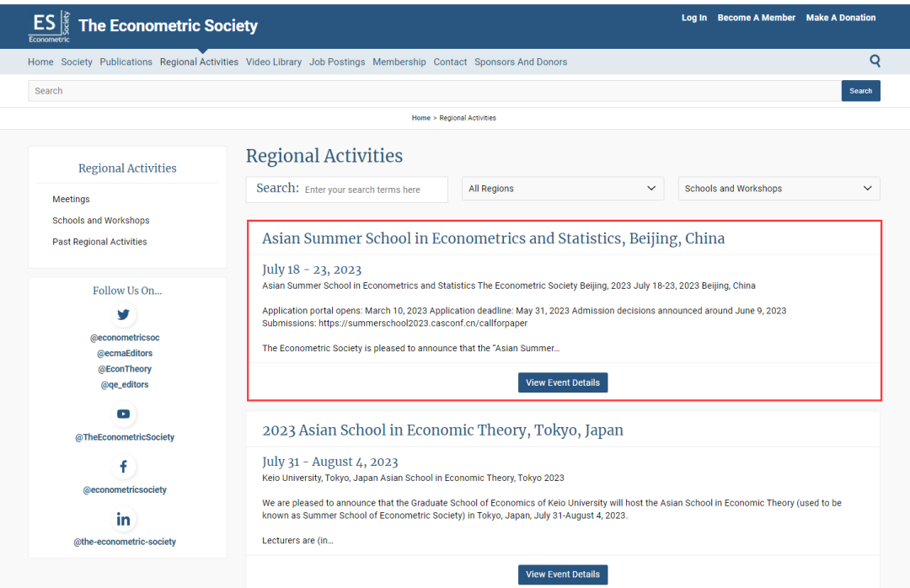View event details for Tokyo school
Image resolution: width=910 pixels, height=588 pixels.
pyautogui.click(x=562, y=575)
